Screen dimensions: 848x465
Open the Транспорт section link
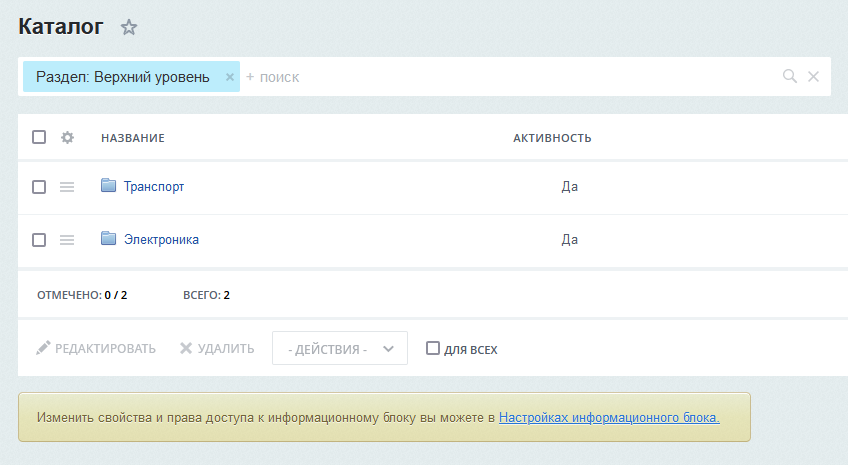coord(154,187)
